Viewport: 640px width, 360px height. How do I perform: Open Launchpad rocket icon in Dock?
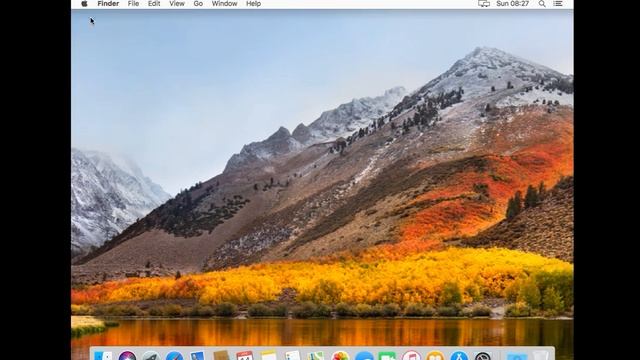pyautogui.click(x=151, y=356)
